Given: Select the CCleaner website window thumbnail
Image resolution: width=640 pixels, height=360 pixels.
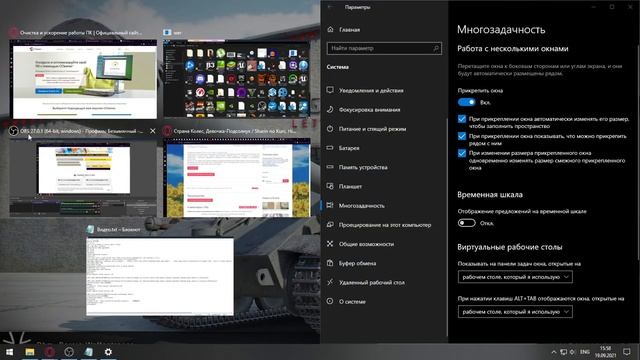Looking at the screenshot, I should tap(83, 79).
